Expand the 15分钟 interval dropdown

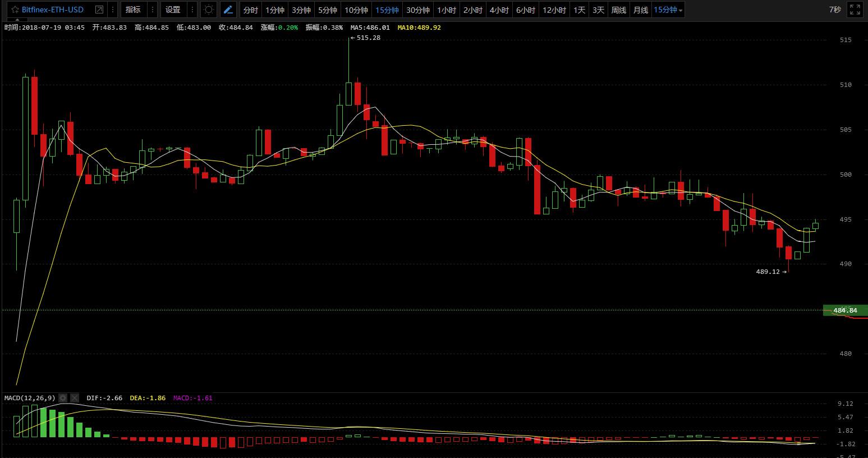pos(668,10)
